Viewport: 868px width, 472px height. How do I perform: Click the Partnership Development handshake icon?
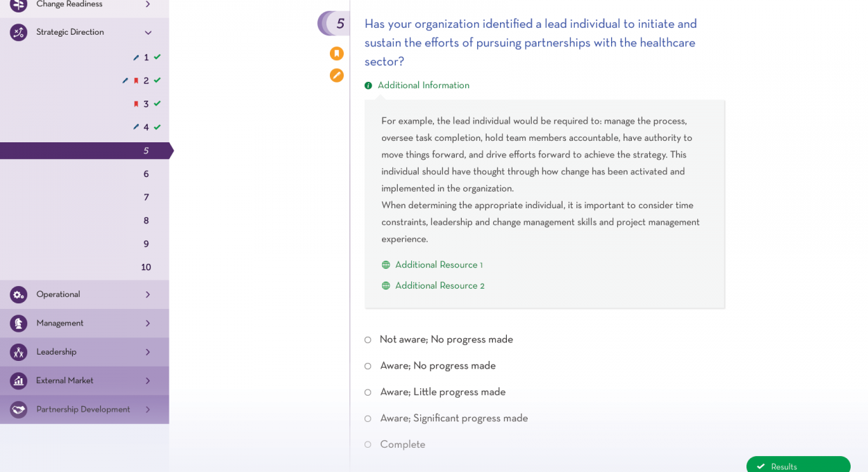19,410
